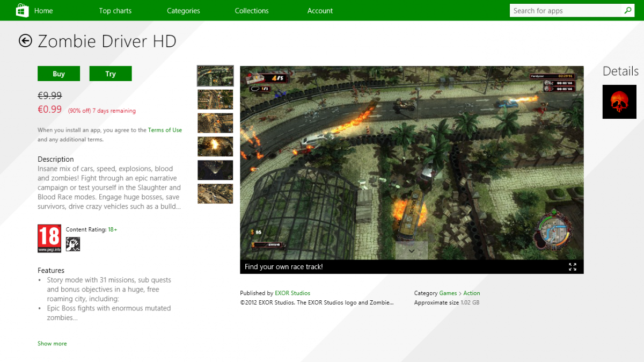This screenshot has height=362, width=644.
Task: Click the Details heading
Action: (x=620, y=71)
